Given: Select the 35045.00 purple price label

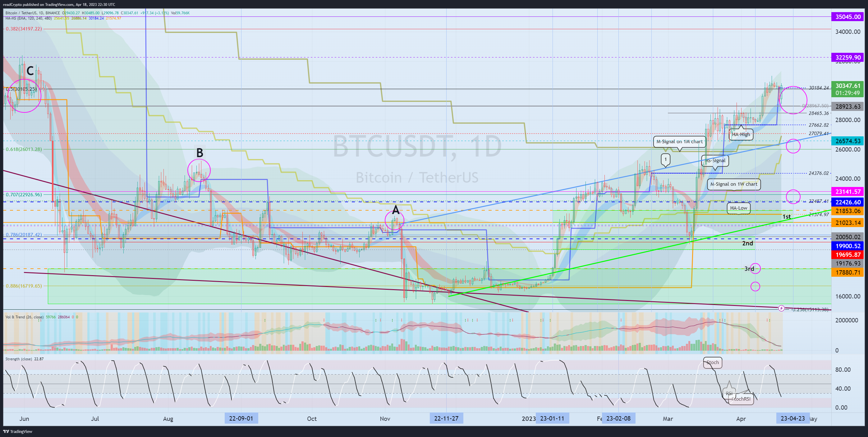Looking at the screenshot, I should click(x=848, y=17).
